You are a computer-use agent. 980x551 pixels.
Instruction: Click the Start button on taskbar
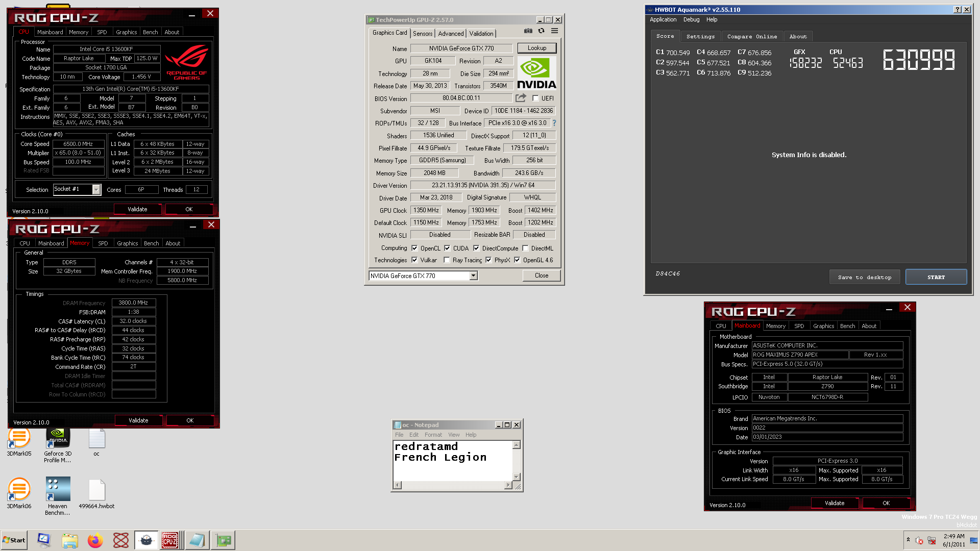coord(14,540)
